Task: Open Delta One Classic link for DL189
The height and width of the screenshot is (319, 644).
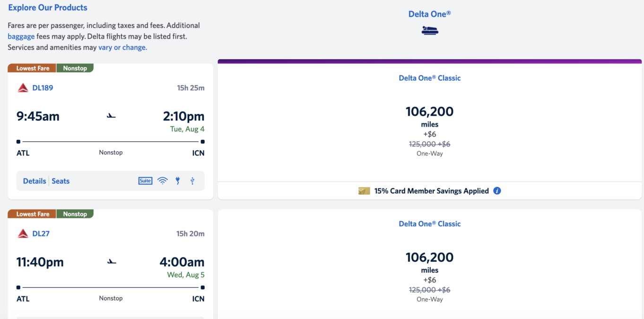Action: coord(429,78)
